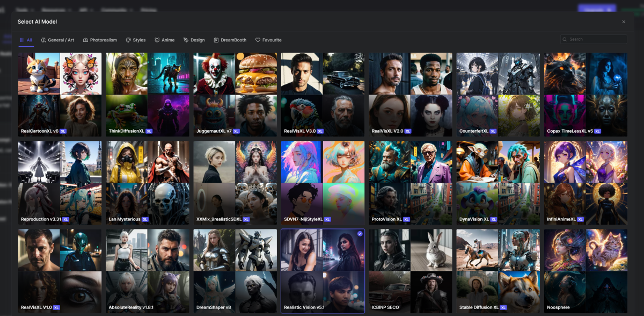This screenshot has width=644, height=316.
Task: Show Favourite models tab
Action: click(x=268, y=40)
